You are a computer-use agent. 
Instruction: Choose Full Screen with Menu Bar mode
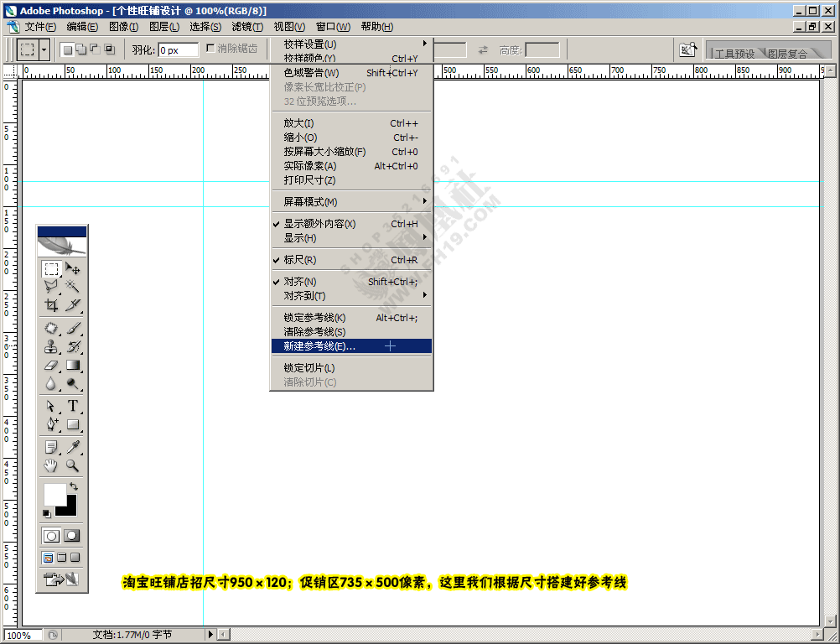pyautogui.click(x=62, y=558)
